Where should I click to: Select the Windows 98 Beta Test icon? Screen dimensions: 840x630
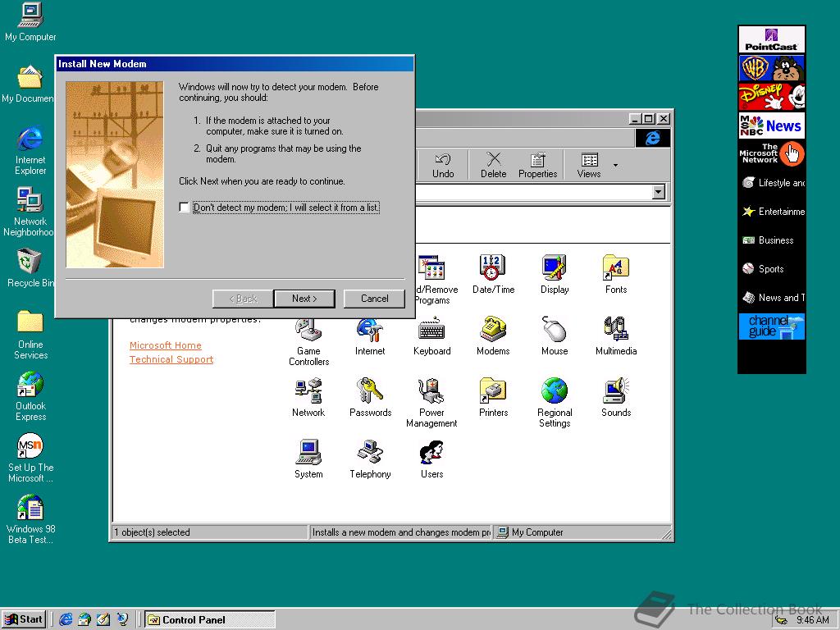(30, 520)
